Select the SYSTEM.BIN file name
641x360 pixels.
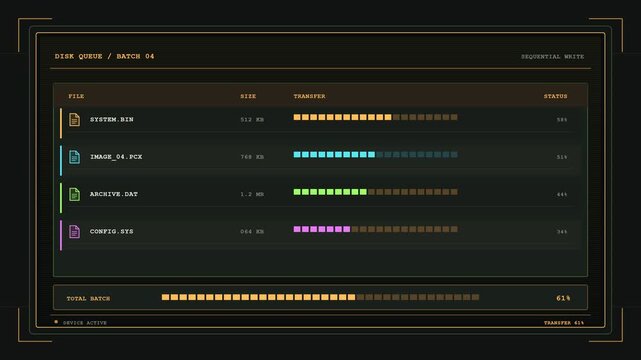112,119
